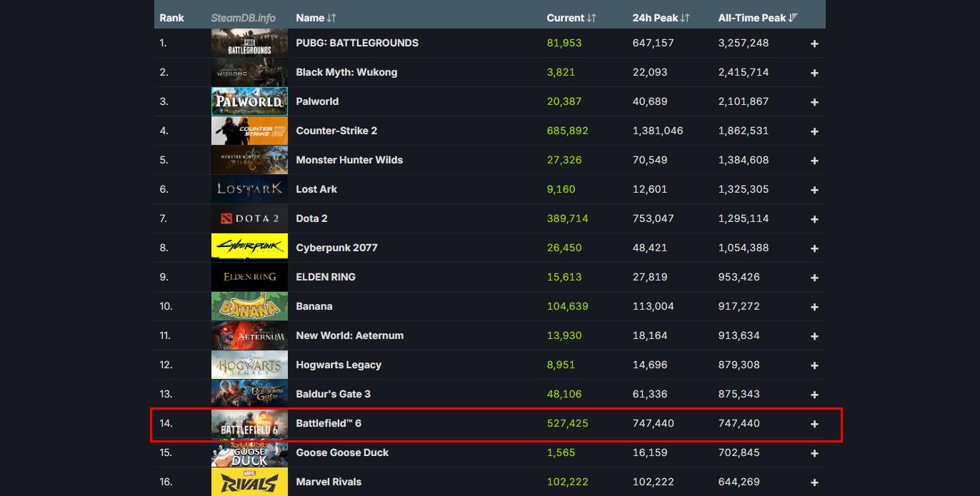This screenshot has height=496, width=980.
Task: Expand Baldur's Gate 3 using plus icon
Action: [814, 395]
